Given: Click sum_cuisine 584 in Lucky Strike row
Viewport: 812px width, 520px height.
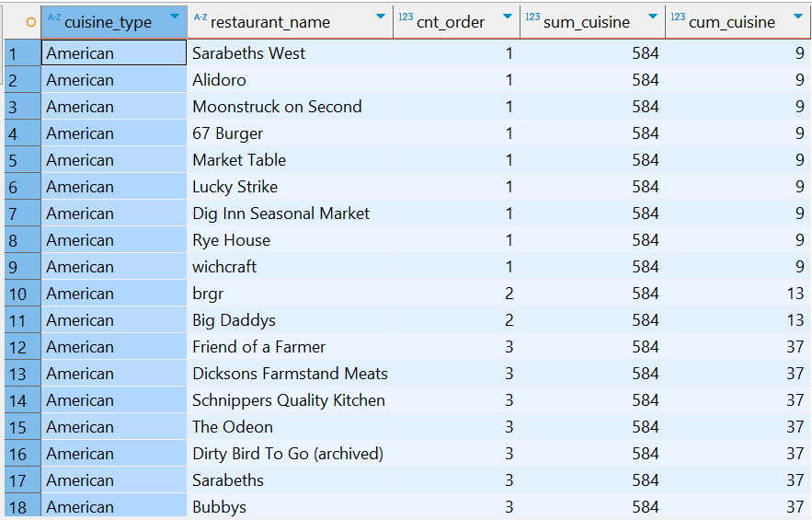Looking at the screenshot, I should point(592,187).
